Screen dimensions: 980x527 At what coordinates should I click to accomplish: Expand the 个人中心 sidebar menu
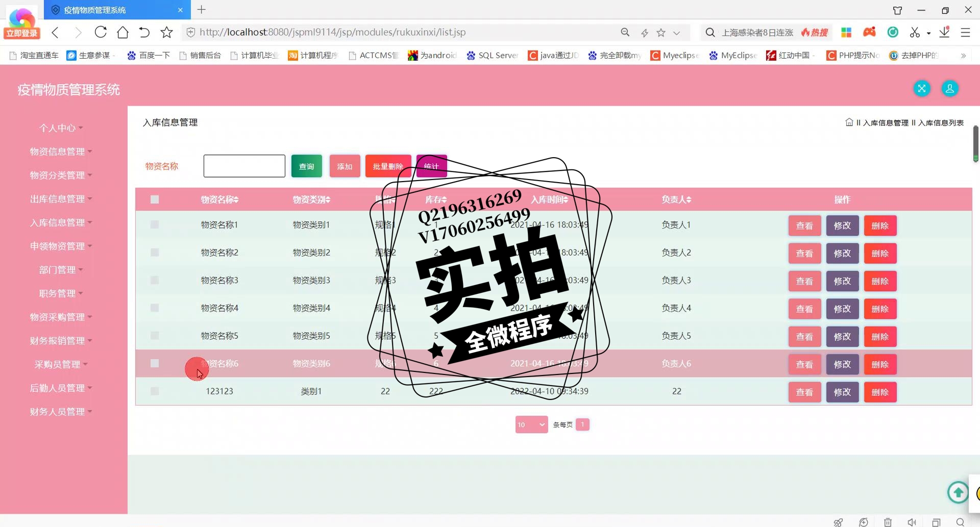coord(61,128)
